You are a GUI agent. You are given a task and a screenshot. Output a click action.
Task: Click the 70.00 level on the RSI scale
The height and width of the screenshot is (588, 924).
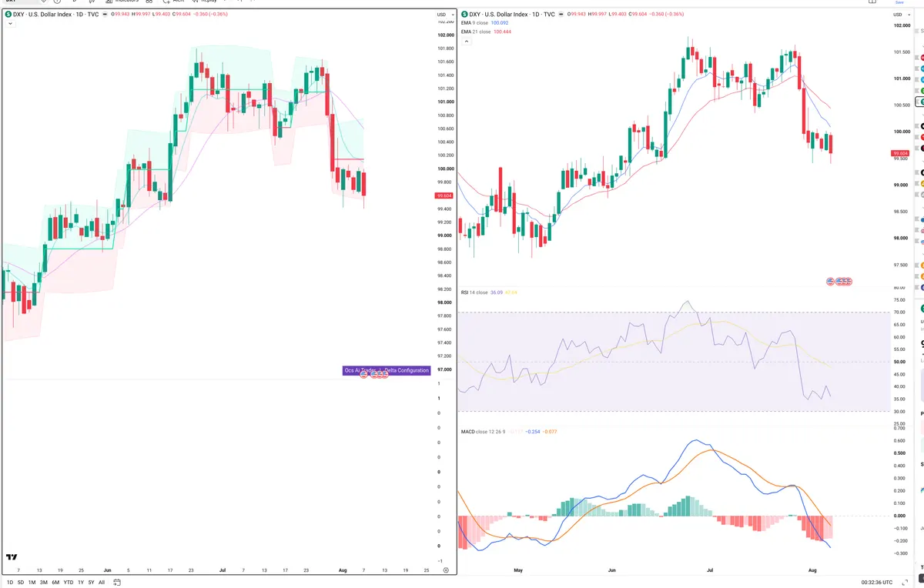pyautogui.click(x=899, y=312)
